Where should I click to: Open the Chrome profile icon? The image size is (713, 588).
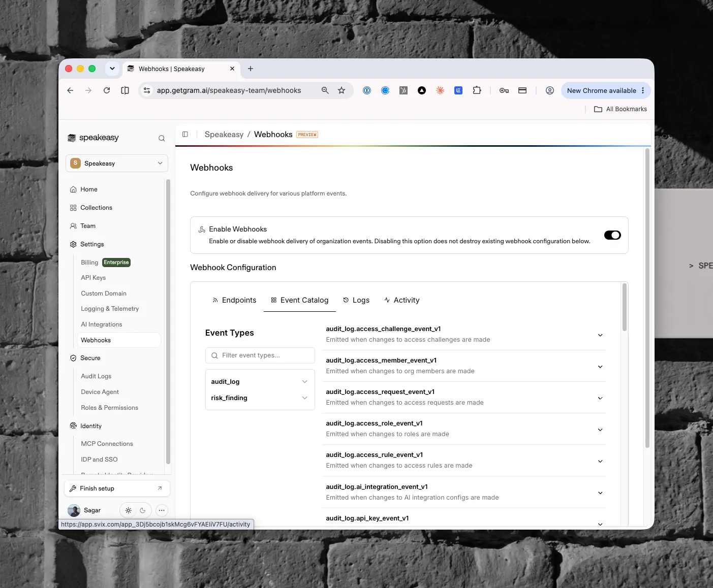click(x=550, y=90)
